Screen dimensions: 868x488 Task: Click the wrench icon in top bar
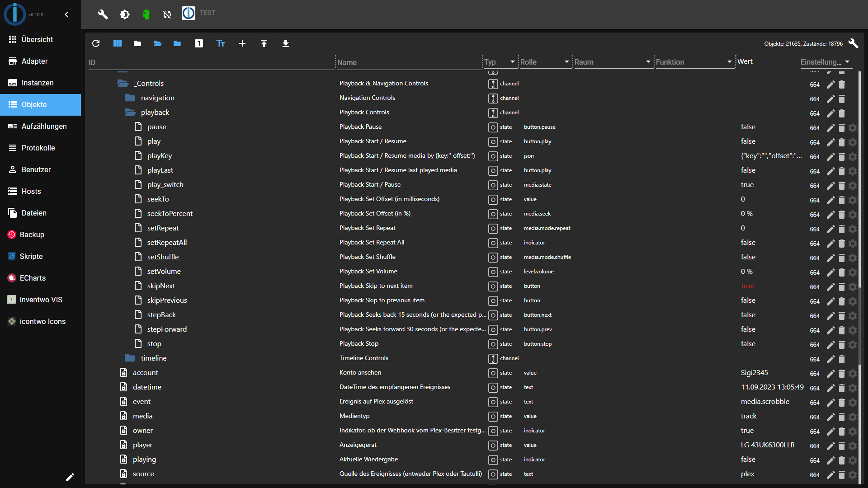pos(103,14)
